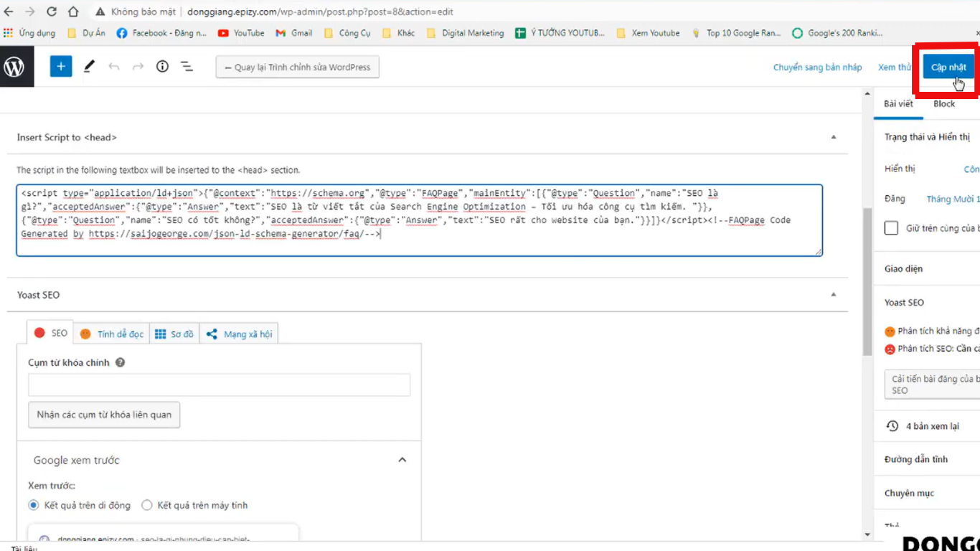Screen dimensions: 980x551
Task: Open the 4 bản xem lại revisions
Action: [x=925, y=426]
